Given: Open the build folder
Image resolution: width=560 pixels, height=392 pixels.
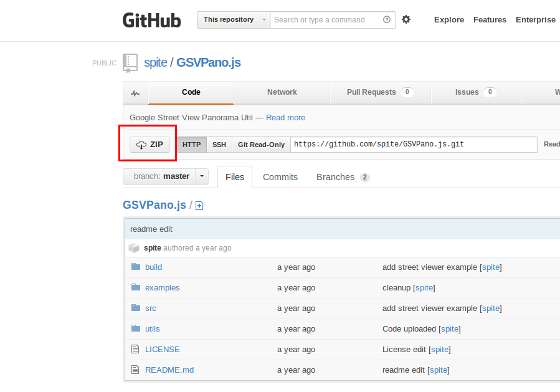Looking at the screenshot, I should (154, 267).
